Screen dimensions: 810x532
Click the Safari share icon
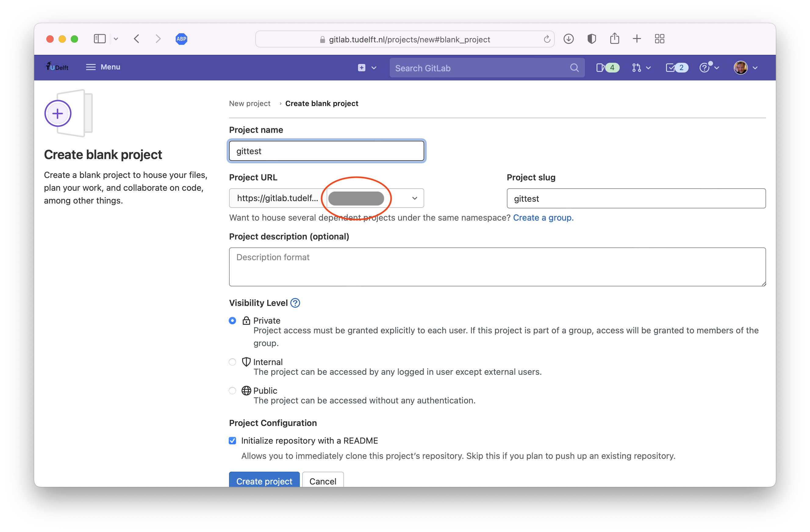[x=615, y=38]
